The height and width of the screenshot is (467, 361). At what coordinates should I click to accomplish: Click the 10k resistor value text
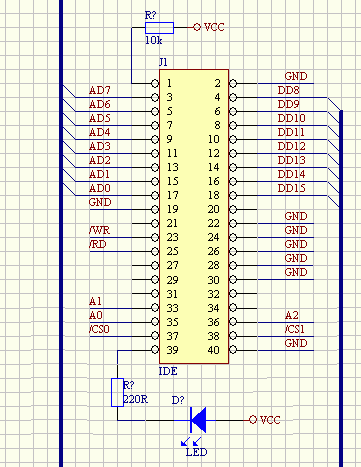(x=153, y=40)
